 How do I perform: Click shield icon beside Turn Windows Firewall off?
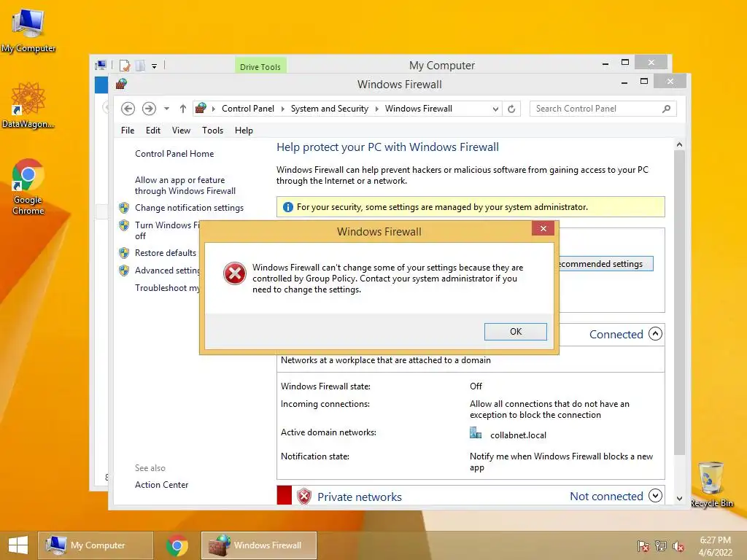[124, 225]
